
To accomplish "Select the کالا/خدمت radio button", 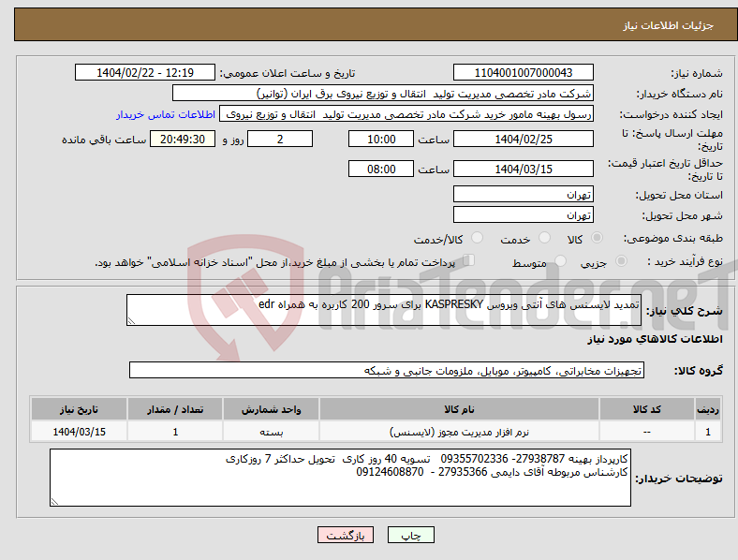I will (478, 238).
